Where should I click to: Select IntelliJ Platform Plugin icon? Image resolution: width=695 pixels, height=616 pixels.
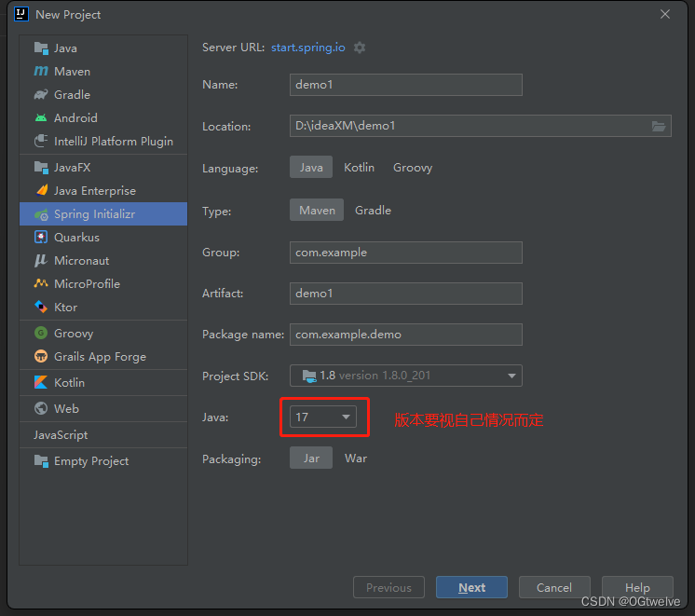click(x=41, y=141)
